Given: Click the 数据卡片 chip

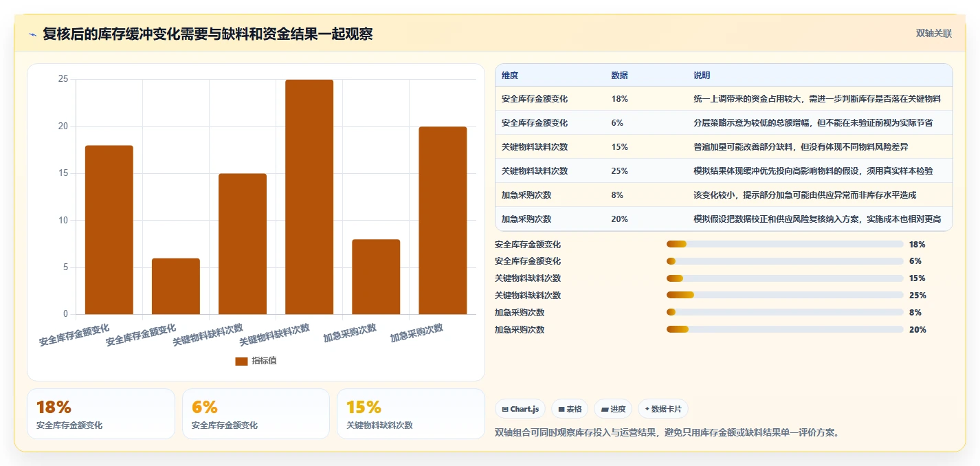Looking at the screenshot, I should [663, 409].
